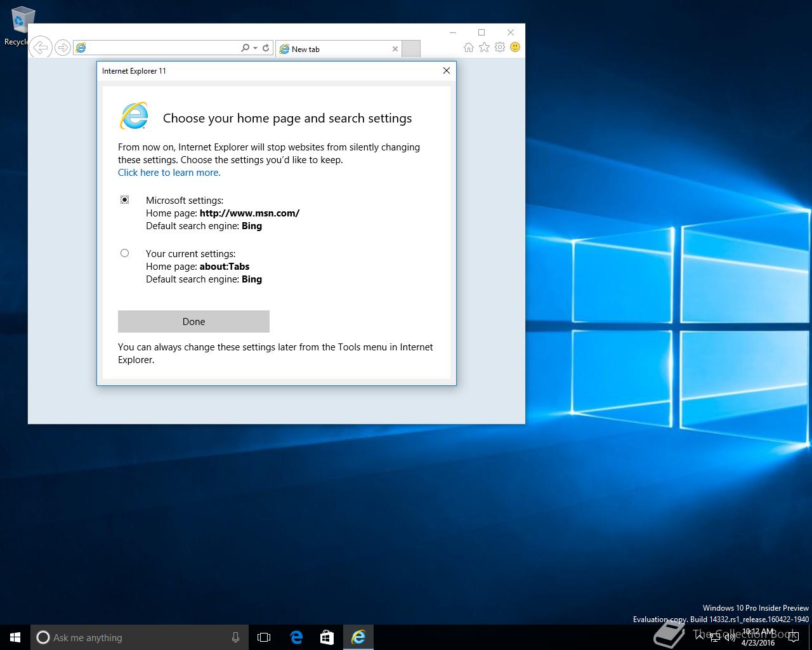The image size is (812, 650).
Task: Click the smiley feedback icon
Action: [x=515, y=48]
